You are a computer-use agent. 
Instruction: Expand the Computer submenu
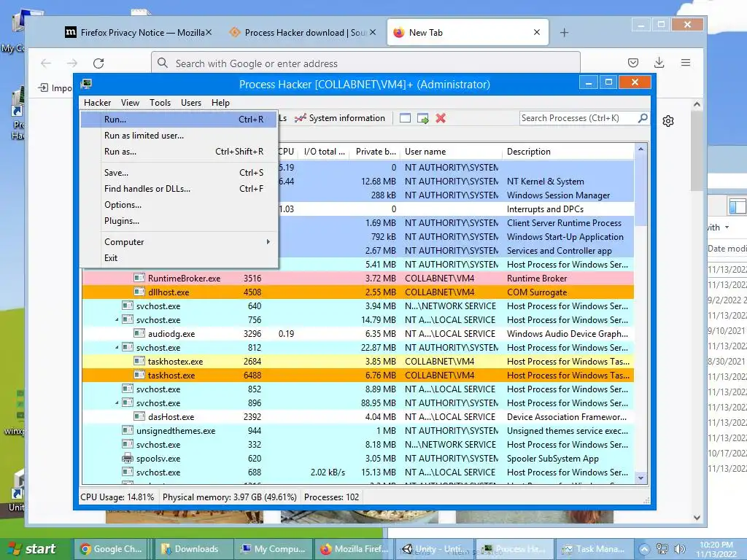coord(179,242)
